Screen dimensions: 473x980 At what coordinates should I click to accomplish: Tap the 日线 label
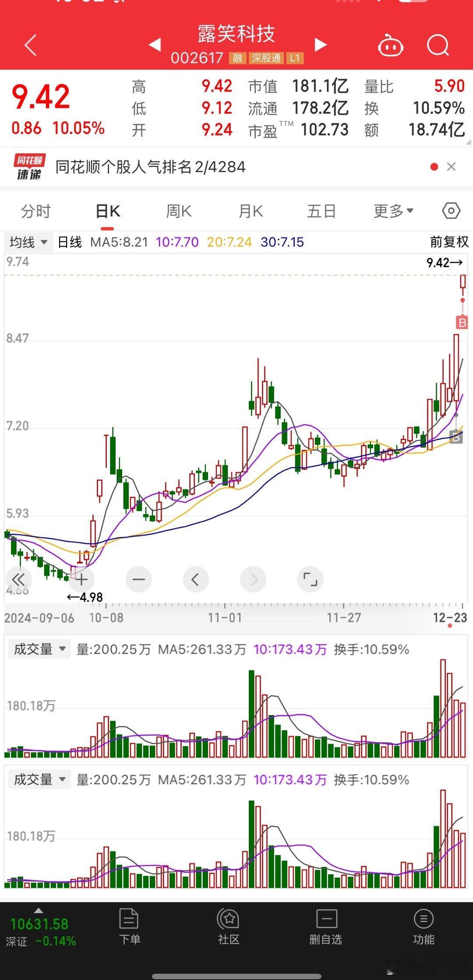click(70, 242)
